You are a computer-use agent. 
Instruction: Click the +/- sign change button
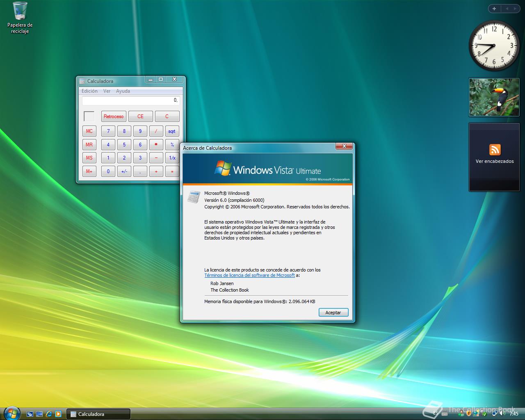pyautogui.click(x=124, y=171)
